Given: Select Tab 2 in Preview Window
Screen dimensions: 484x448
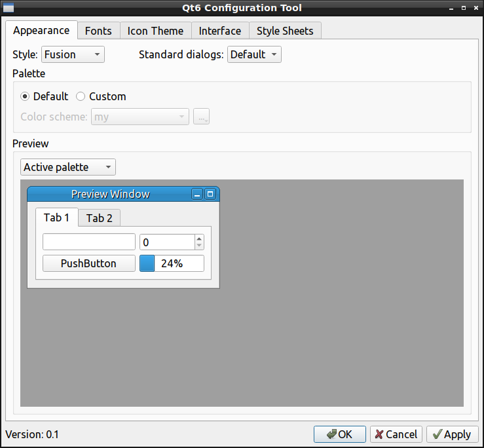Looking at the screenshot, I should 99,218.
